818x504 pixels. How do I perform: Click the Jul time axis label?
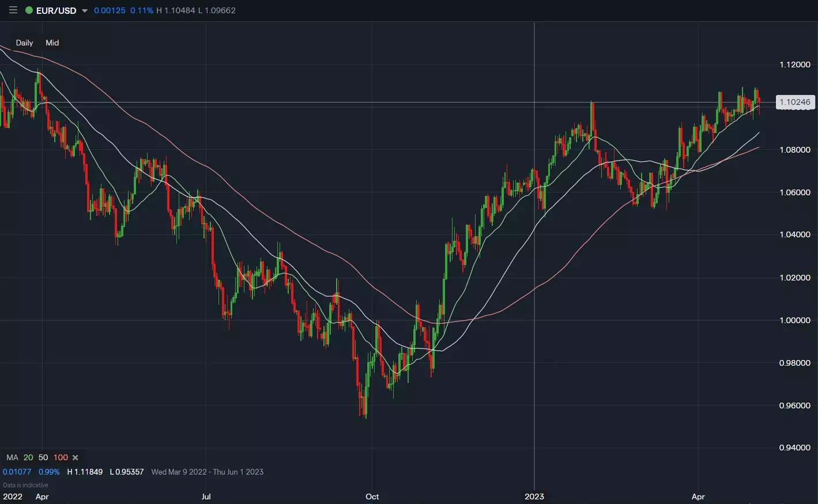[x=206, y=497]
